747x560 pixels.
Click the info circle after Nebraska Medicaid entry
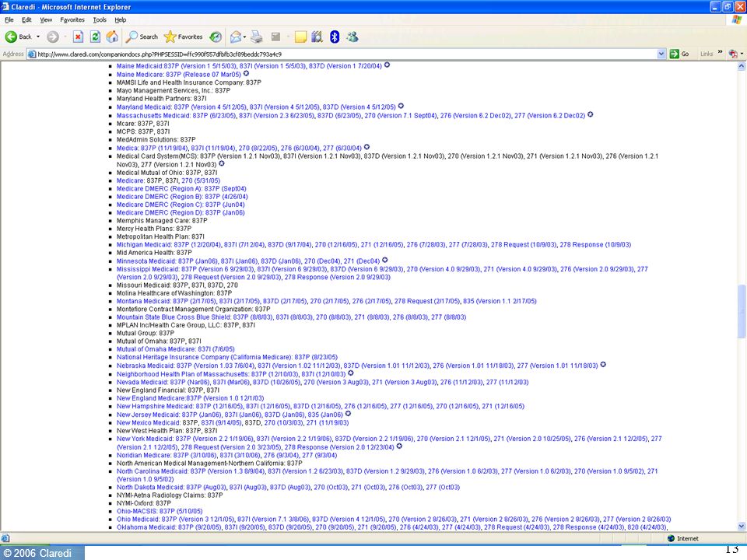[x=602, y=365]
